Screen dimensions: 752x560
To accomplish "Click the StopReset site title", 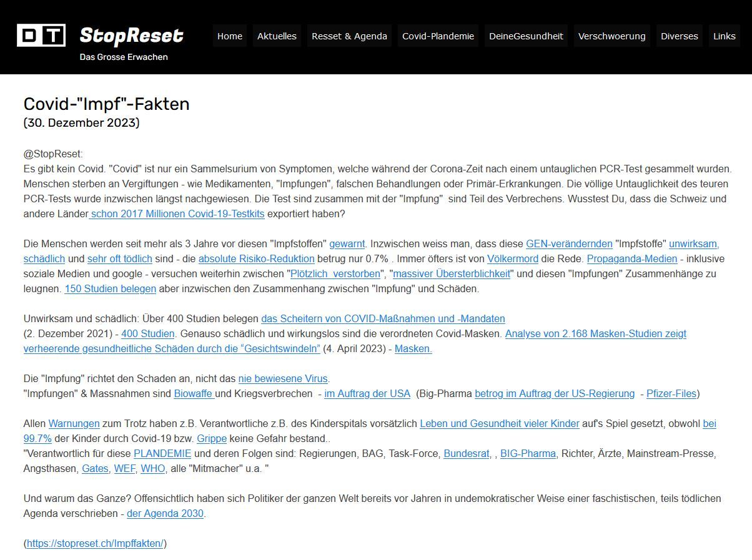I will point(131,36).
